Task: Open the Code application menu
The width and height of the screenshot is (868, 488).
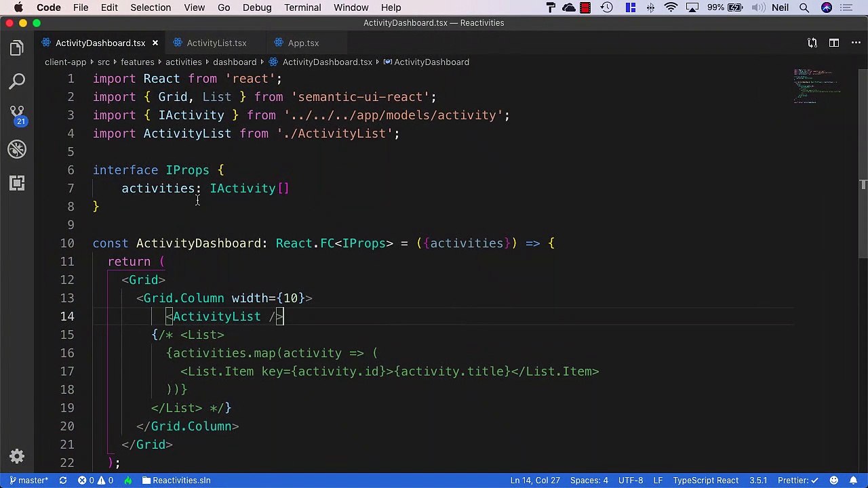Action: (49, 7)
